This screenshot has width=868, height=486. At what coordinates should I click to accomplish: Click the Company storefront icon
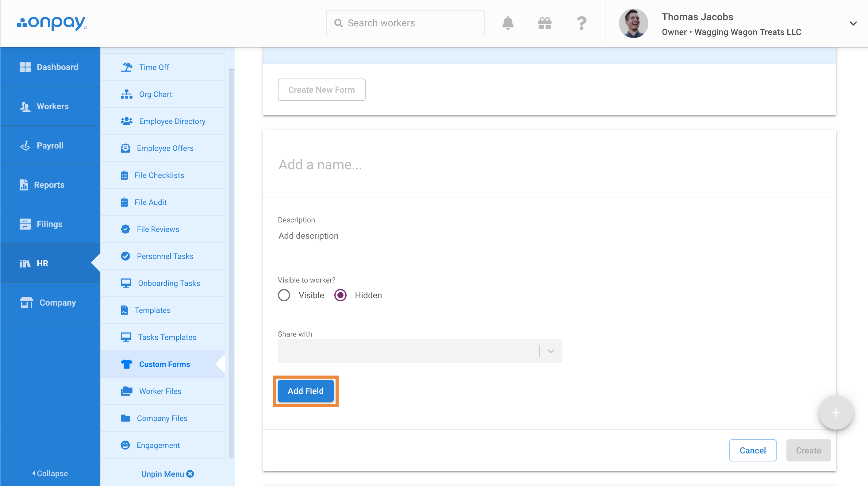(26, 303)
